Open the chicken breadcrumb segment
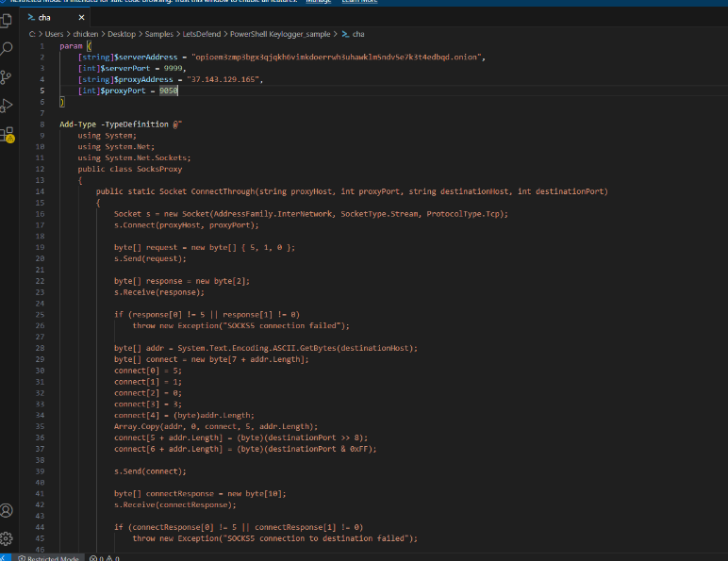 (x=86, y=34)
